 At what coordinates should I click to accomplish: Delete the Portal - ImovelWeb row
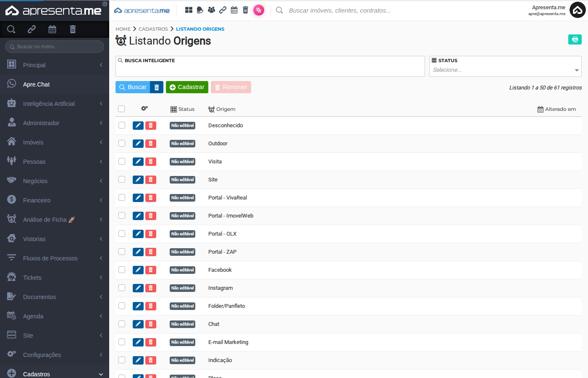(151, 216)
